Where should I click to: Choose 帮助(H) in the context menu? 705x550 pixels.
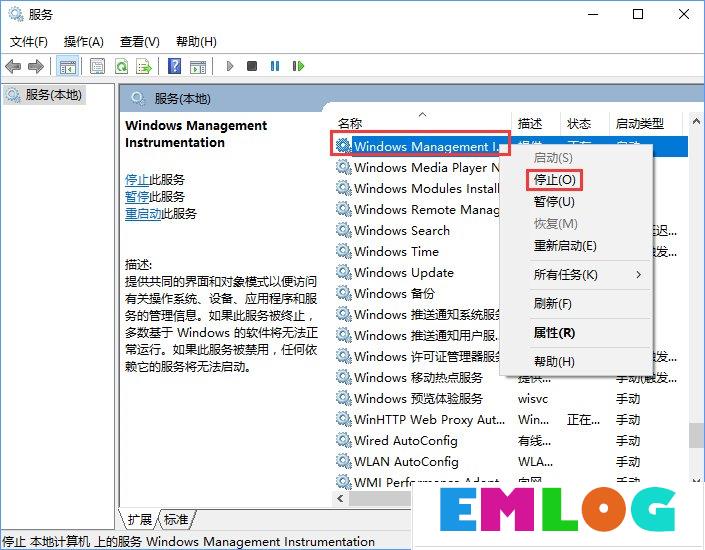tap(554, 362)
